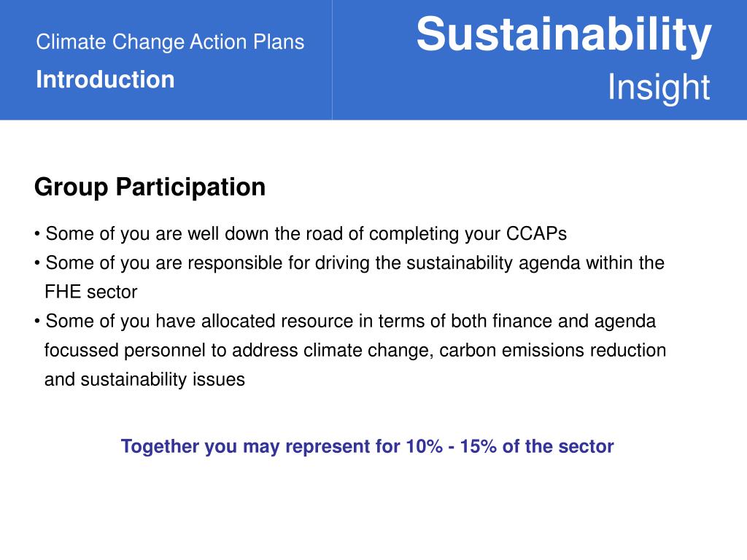Viewport: 747px width, 560px height.
Task: Click the first bullet point marker
Action: tap(37, 234)
